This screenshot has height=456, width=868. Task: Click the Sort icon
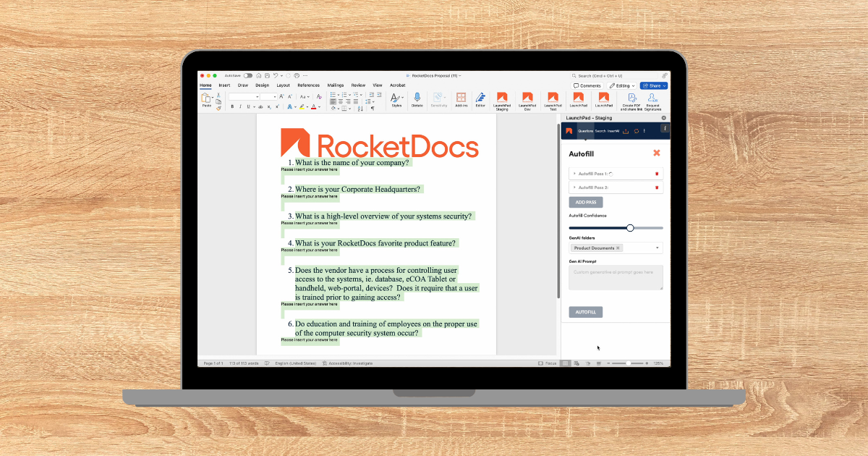point(360,109)
